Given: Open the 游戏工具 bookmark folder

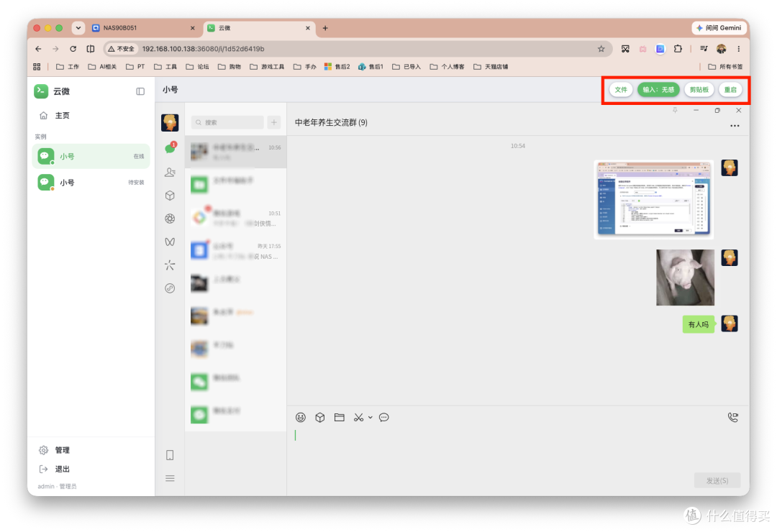Looking at the screenshot, I should click(267, 66).
